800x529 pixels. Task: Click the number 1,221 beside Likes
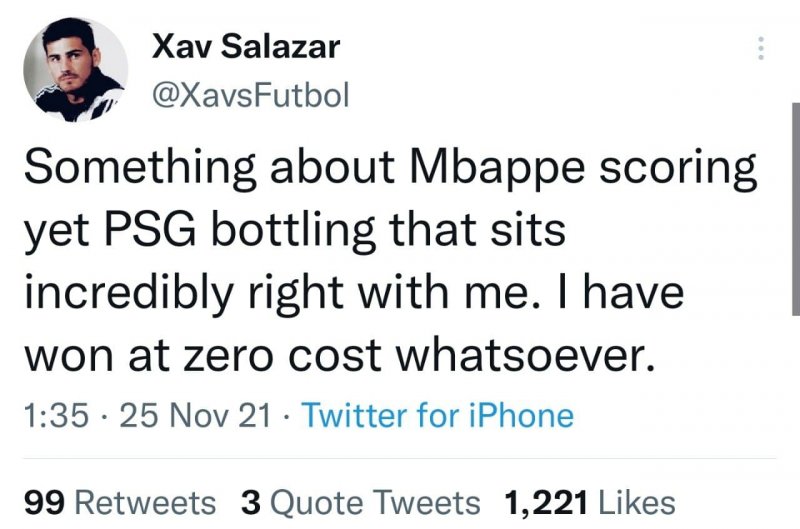tap(548, 501)
